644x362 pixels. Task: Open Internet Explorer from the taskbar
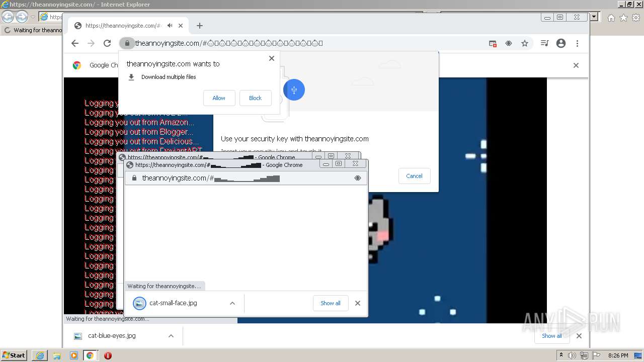(40, 355)
